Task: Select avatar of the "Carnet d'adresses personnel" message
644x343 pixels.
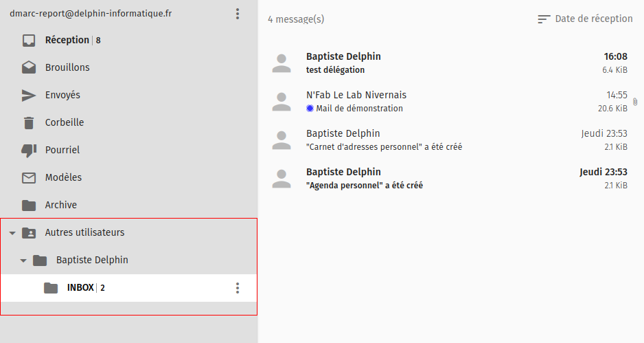Action: tap(281, 140)
